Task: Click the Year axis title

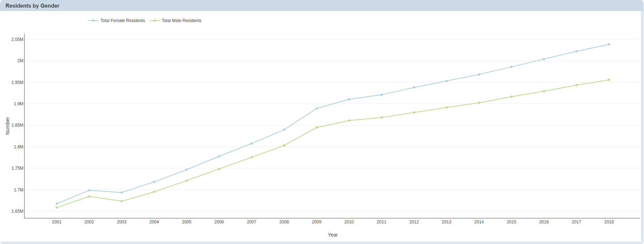Action: coord(333,235)
